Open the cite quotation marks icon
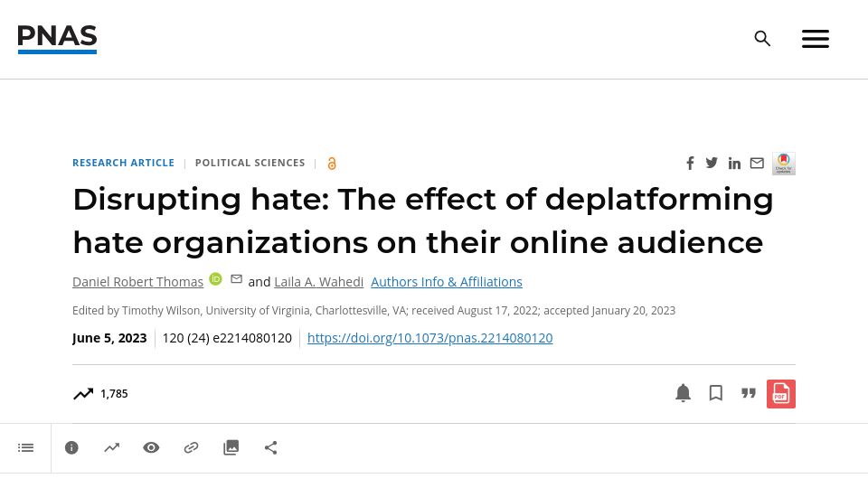The width and height of the screenshot is (868, 488). point(749,393)
